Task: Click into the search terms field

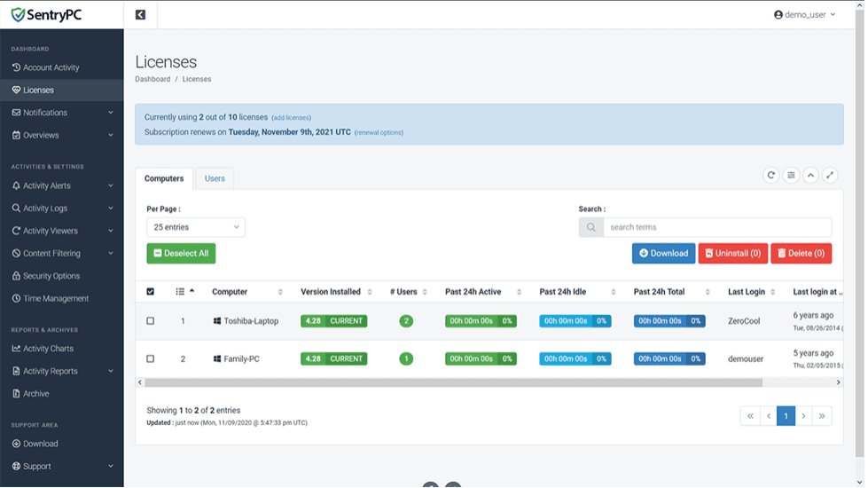Action: click(x=716, y=227)
